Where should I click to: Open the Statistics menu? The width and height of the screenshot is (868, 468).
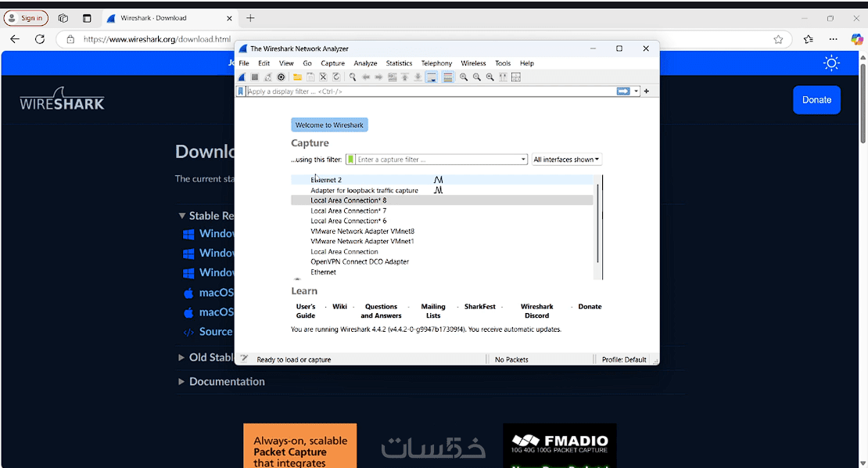pyautogui.click(x=399, y=63)
